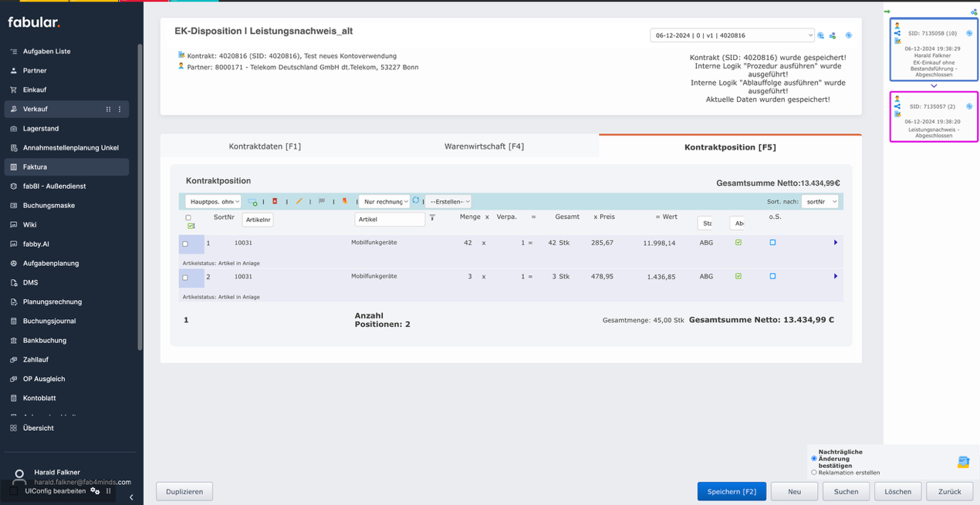The image size is (980, 505).
Task: Click the orange bookmark icon in the toolbar
Action: click(x=344, y=201)
